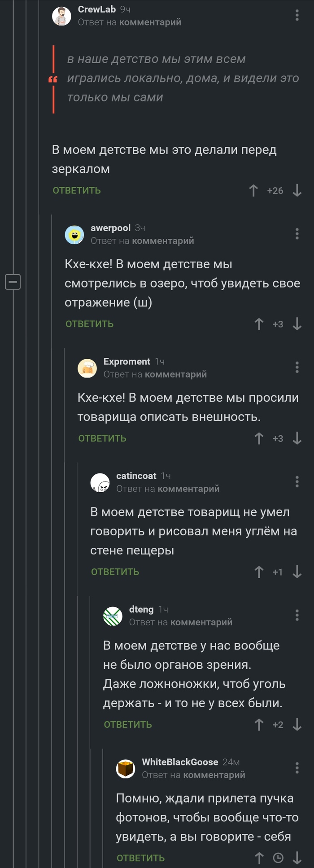Open CrewLab's profile avatar
The image size is (314, 868).
[61, 14]
